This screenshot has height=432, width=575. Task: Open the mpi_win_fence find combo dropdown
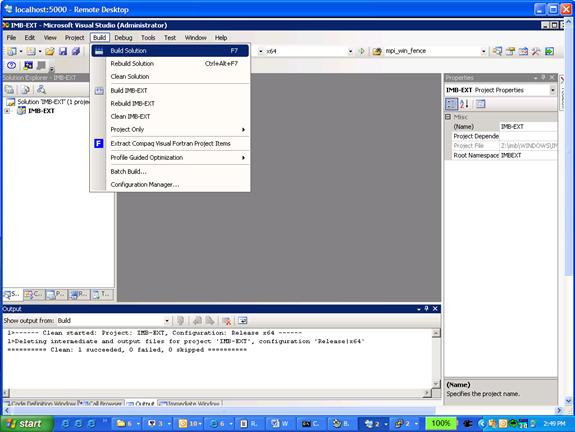[x=483, y=51]
